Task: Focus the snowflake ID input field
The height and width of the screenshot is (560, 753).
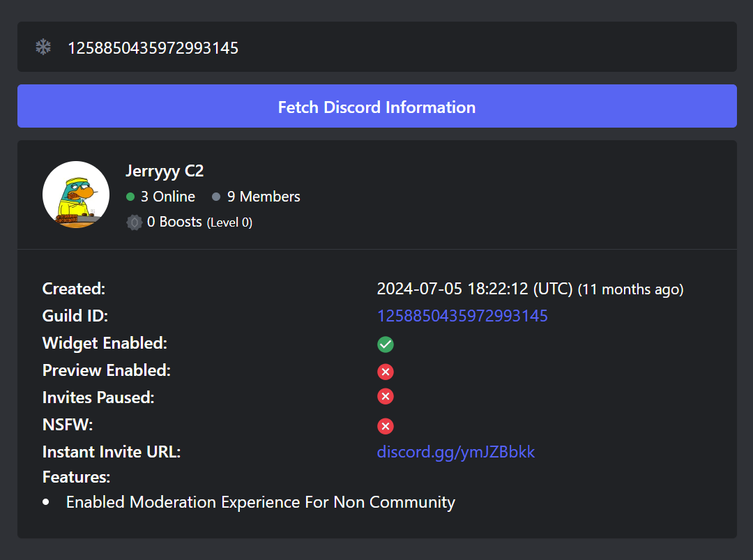Action: (377, 47)
